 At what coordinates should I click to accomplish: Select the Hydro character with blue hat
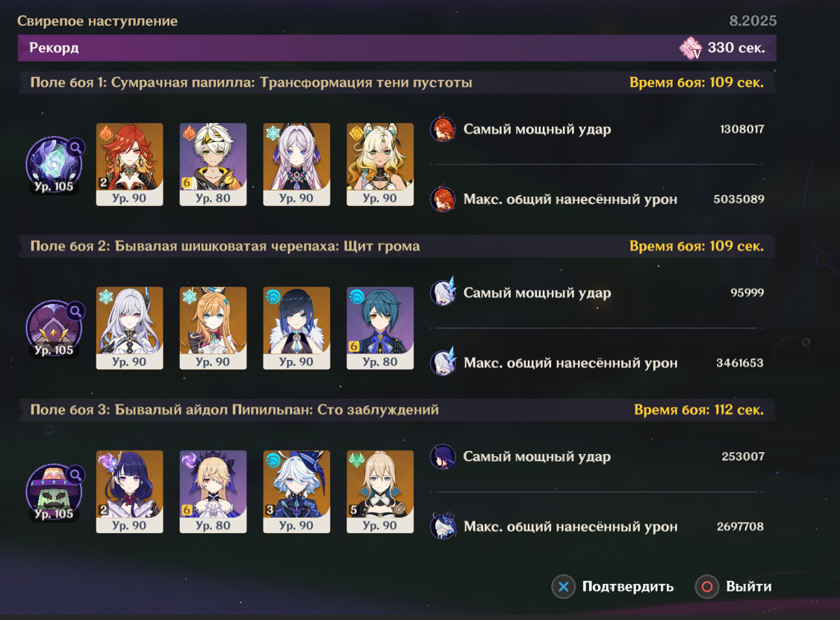(x=296, y=492)
